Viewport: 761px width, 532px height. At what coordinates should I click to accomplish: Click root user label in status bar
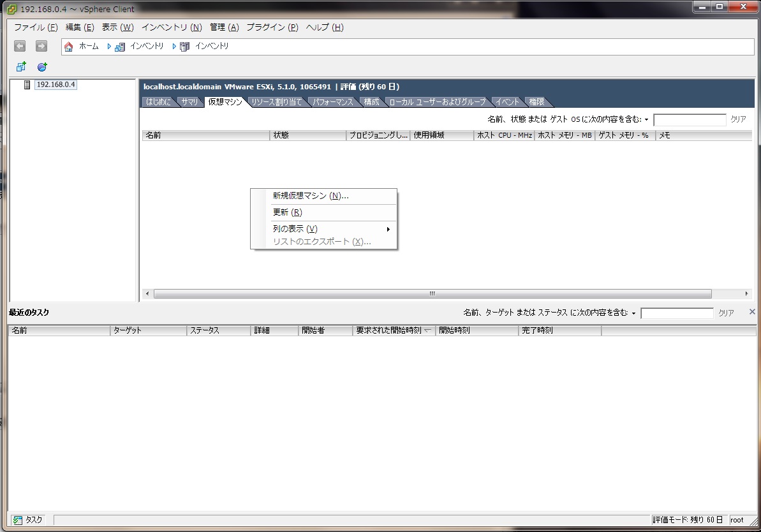click(737, 520)
